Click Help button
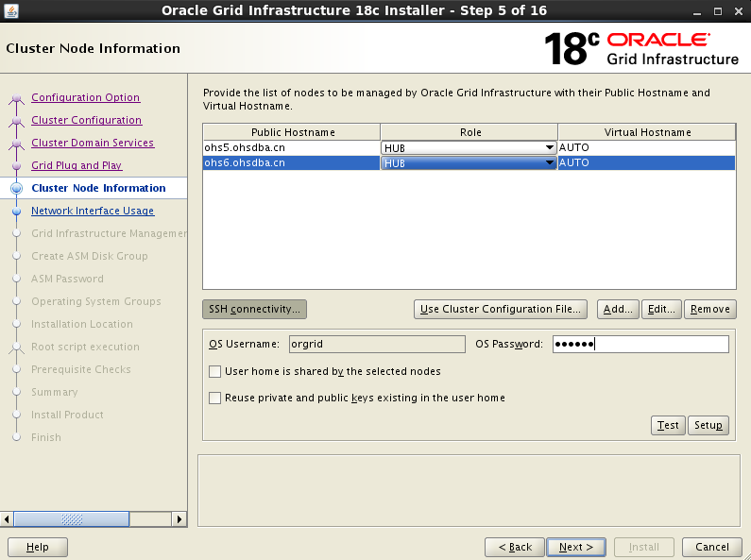Viewport: 751px width, 560px height. pos(38,547)
